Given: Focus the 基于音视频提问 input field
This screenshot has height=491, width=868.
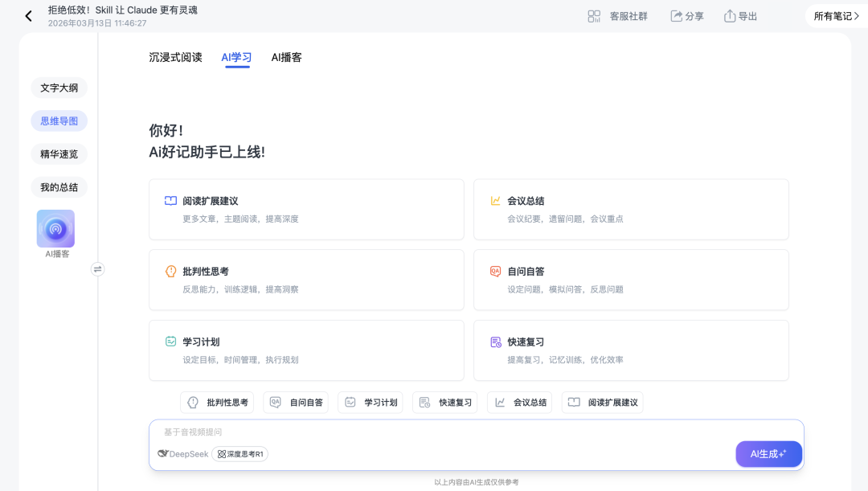Looking at the screenshot, I should pos(476,432).
